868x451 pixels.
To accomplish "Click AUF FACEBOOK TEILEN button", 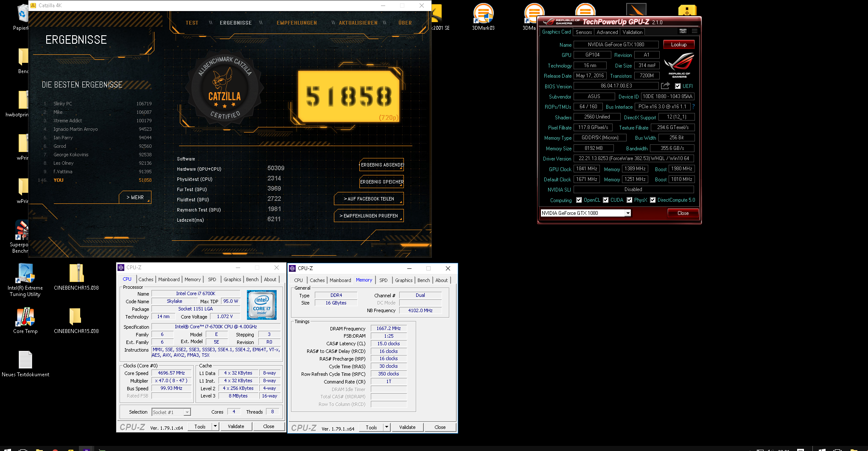I will point(369,199).
